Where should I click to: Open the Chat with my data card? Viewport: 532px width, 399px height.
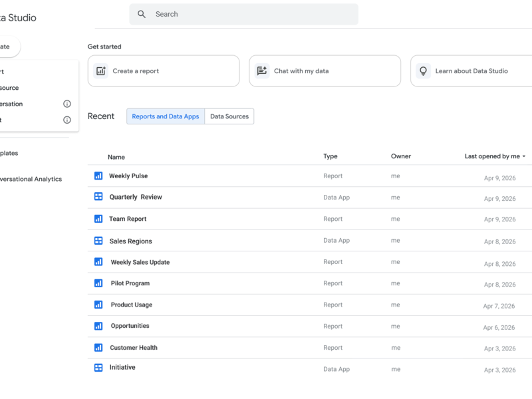(325, 71)
